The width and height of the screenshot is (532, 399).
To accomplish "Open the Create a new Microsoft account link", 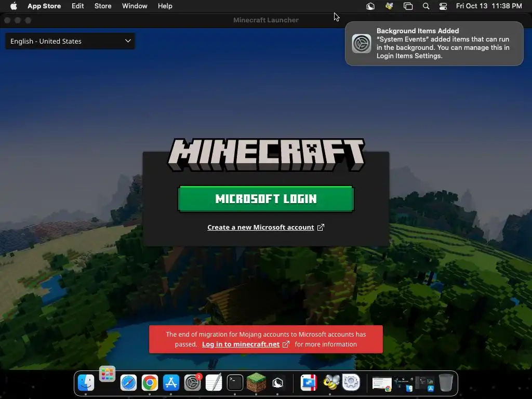I will 261,228.
